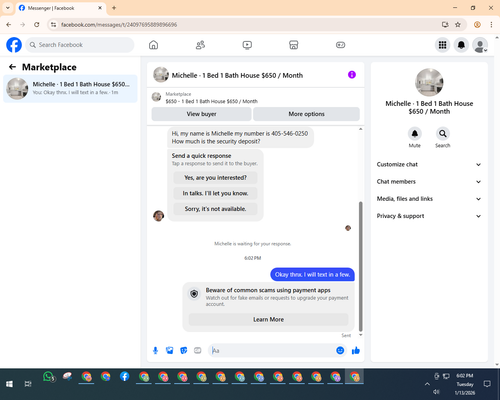Click the sent message 'Okay thnx. I will text in a few.'

click(312, 275)
